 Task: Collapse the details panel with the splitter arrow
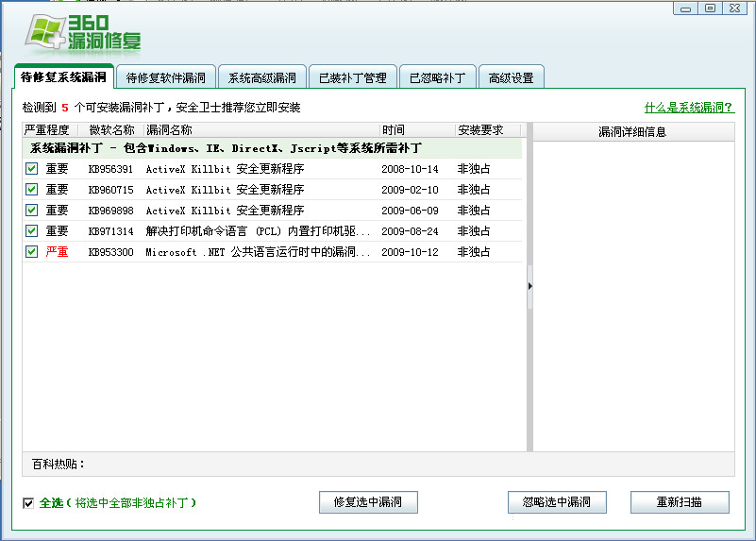tap(529, 286)
